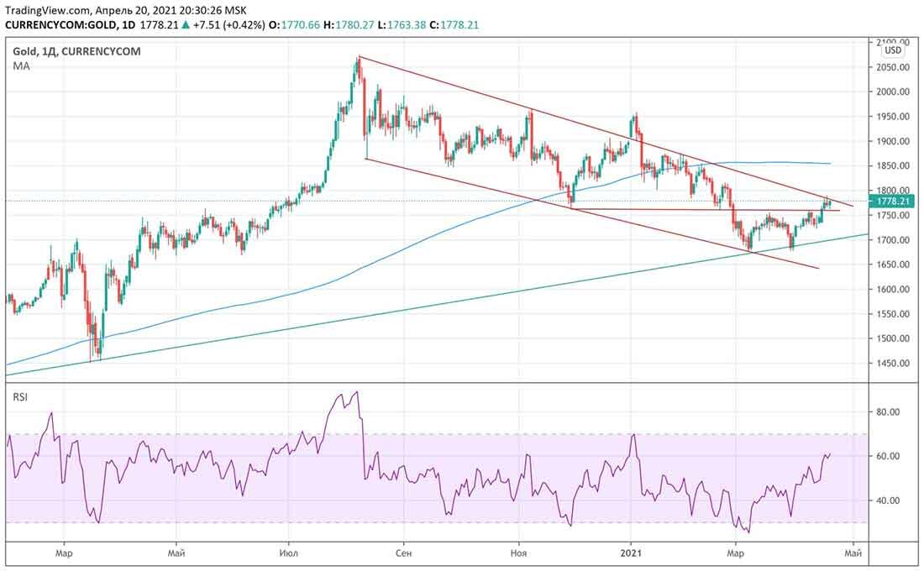This screenshot has width=924, height=571.
Task: Click the 1650.00 price axis label
Action: coord(892,265)
